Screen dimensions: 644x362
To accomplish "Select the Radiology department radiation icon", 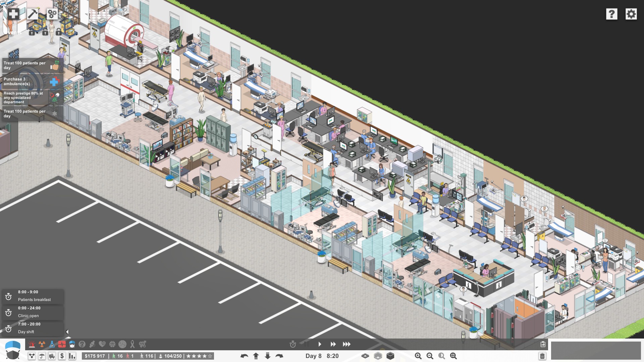I will [42, 344].
